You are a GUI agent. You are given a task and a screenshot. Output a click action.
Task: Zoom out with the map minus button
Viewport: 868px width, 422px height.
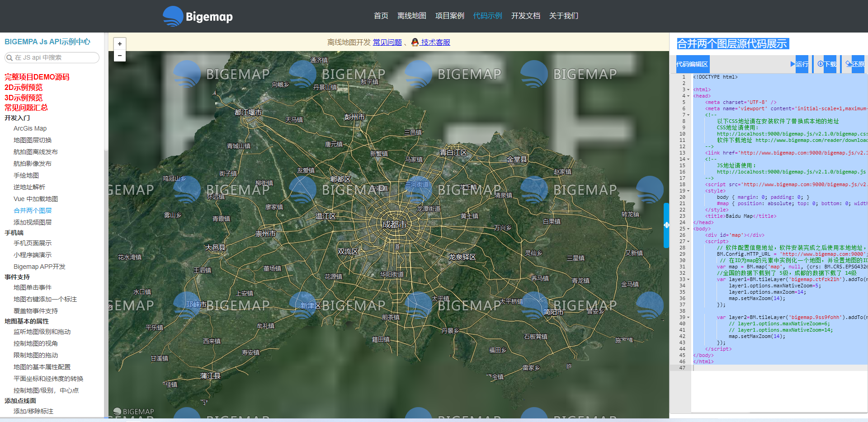pyautogui.click(x=120, y=56)
